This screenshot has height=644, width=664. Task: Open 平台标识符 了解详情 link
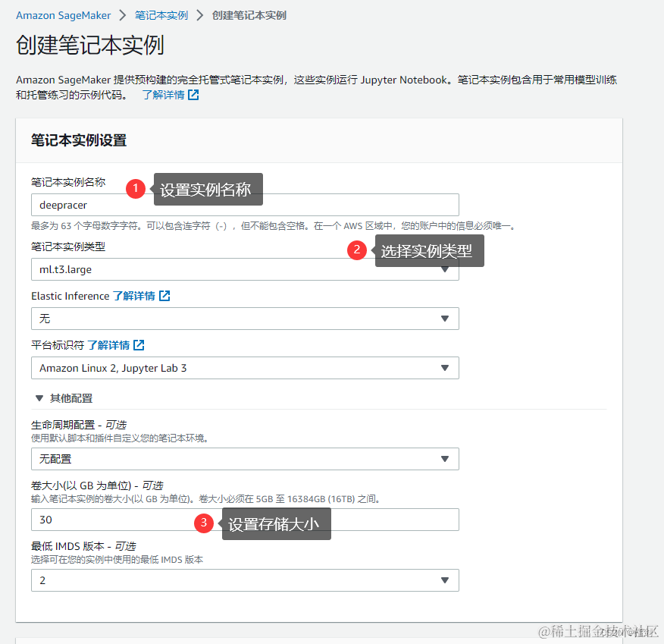[108, 345]
